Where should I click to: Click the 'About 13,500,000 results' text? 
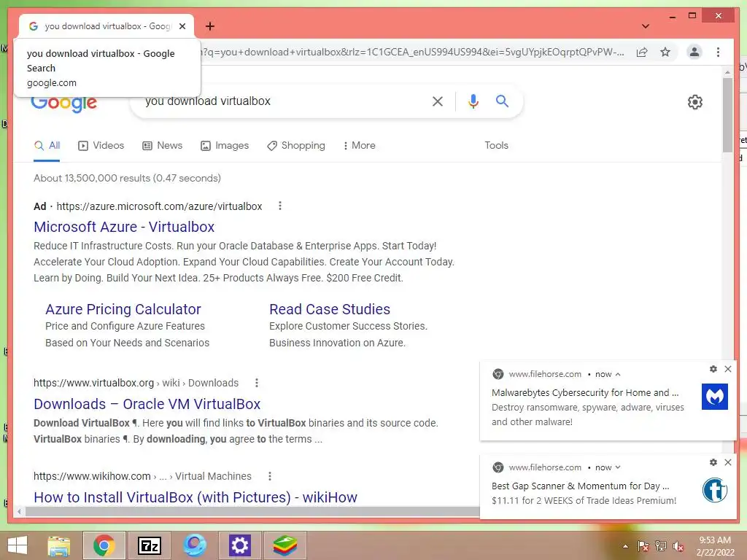[127, 178]
